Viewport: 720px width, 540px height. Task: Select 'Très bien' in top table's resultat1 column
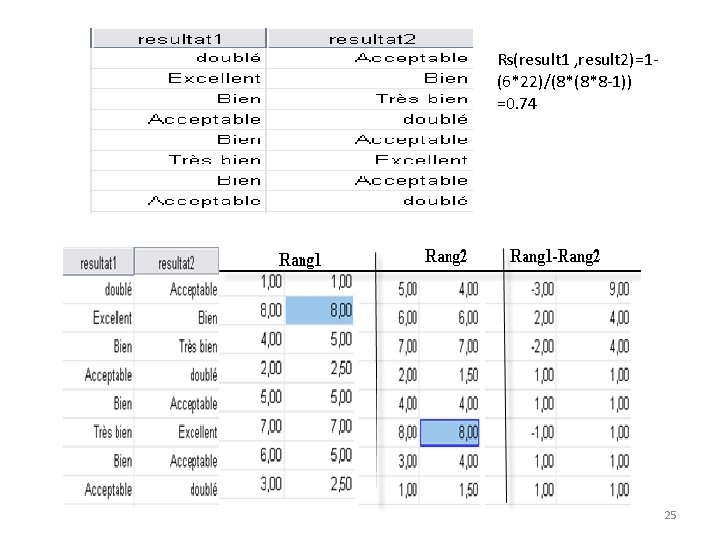[x=214, y=160]
